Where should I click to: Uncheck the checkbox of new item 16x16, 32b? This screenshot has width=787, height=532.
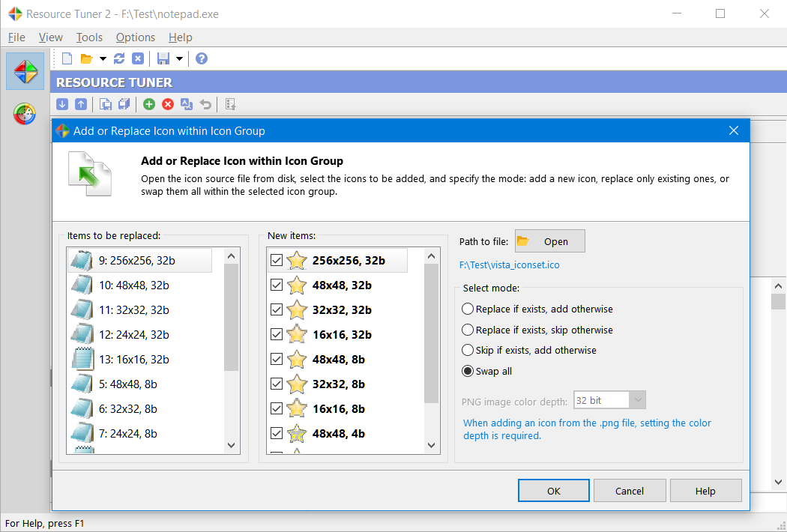[x=277, y=334]
